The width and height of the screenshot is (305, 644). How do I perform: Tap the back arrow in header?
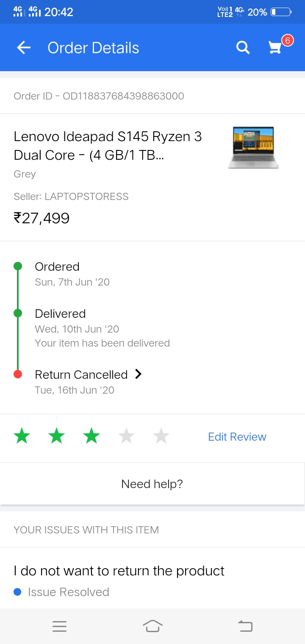click(x=24, y=48)
